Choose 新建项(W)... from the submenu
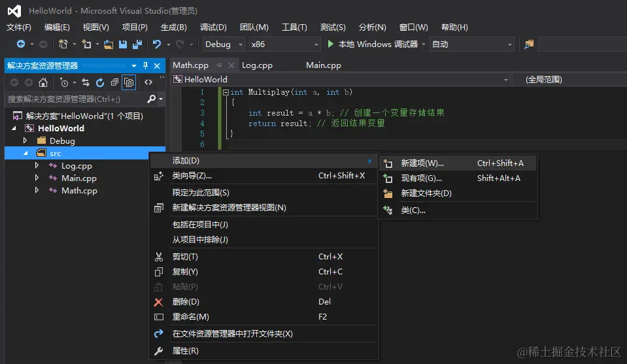627x364 pixels. 458,163
